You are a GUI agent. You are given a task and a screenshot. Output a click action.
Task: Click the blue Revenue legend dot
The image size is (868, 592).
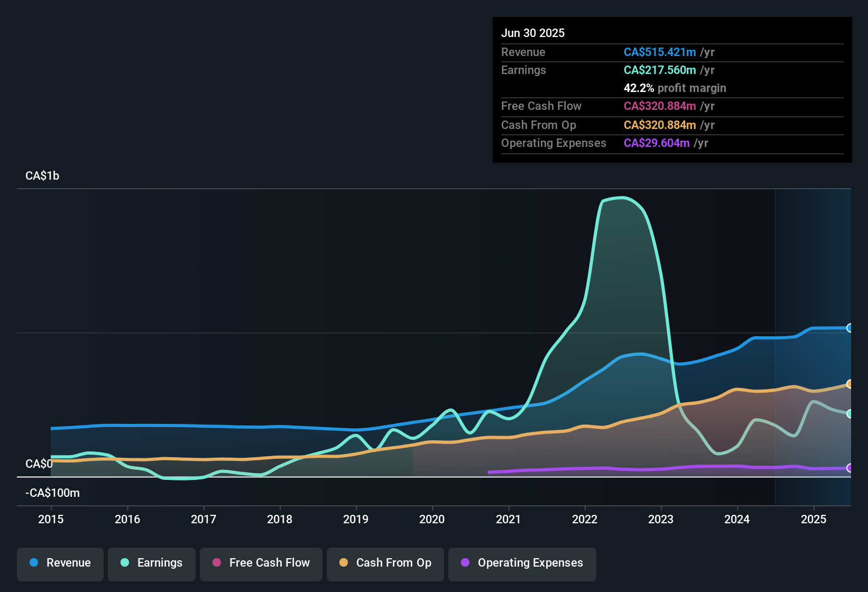point(34,562)
